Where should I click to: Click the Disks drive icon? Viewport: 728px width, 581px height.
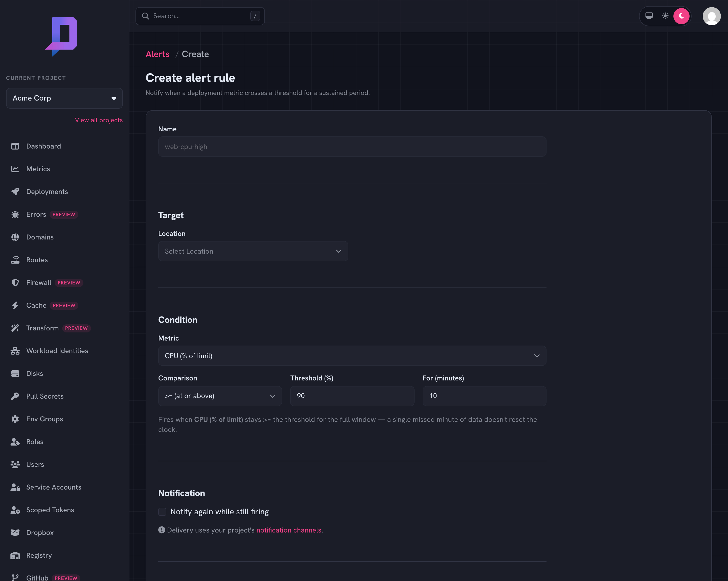pyautogui.click(x=15, y=374)
